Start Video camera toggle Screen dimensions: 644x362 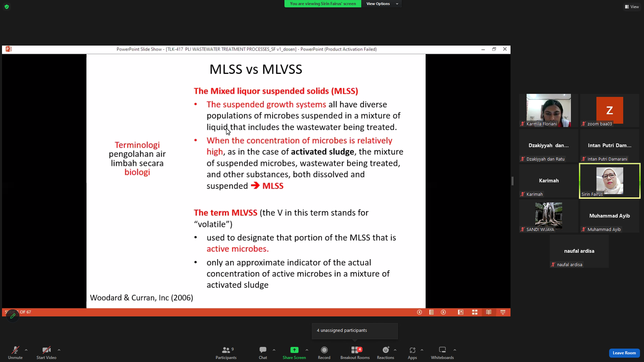46,353
